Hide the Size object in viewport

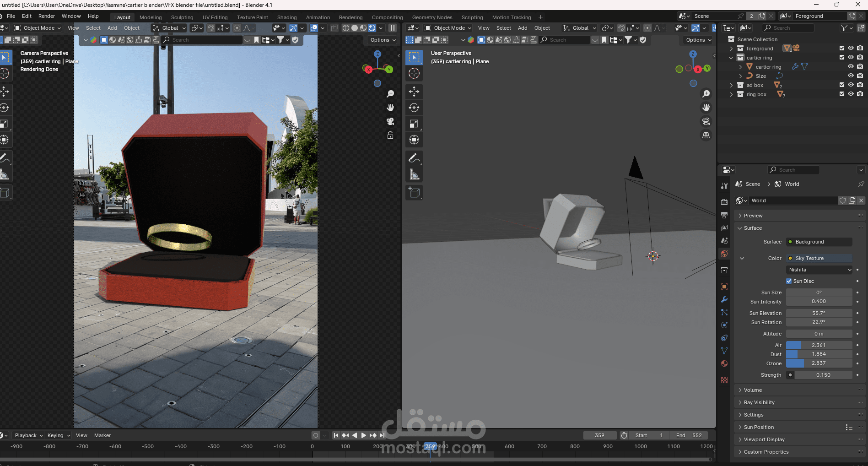pyautogui.click(x=851, y=76)
